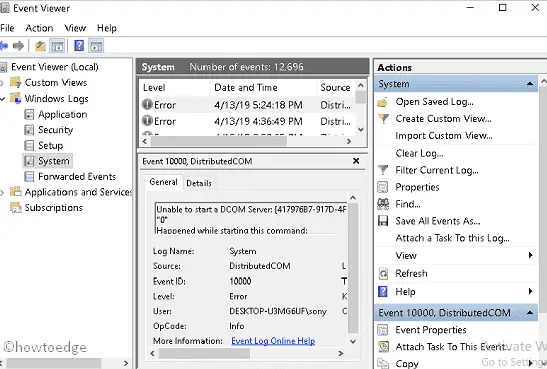Click the blue Help toolbar icon
Viewport: 547px width, 369px height.
click(x=79, y=46)
